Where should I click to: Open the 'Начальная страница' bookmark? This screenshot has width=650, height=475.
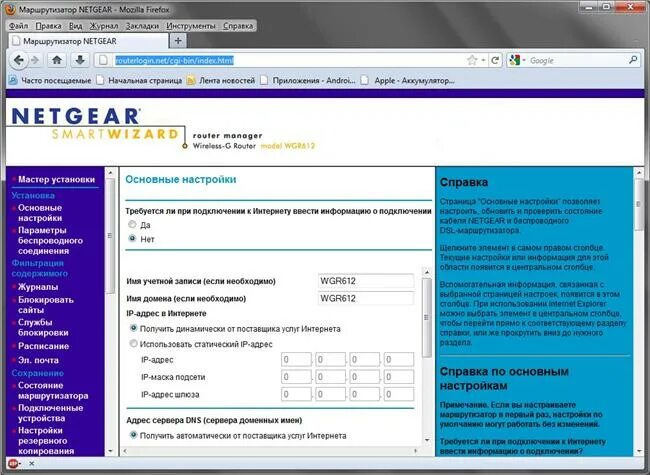(139, 80)
